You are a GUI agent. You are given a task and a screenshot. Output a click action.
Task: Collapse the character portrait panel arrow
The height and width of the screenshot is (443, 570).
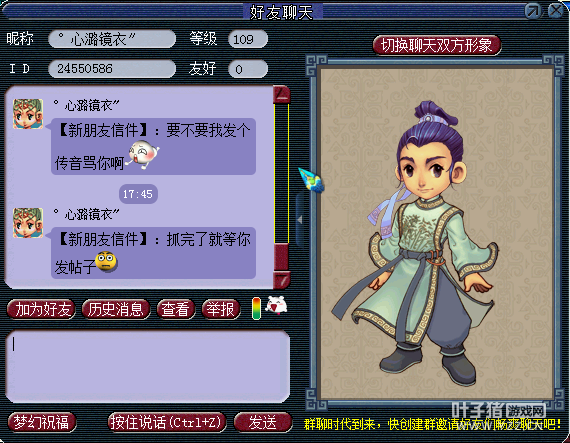tap(300, 220)
